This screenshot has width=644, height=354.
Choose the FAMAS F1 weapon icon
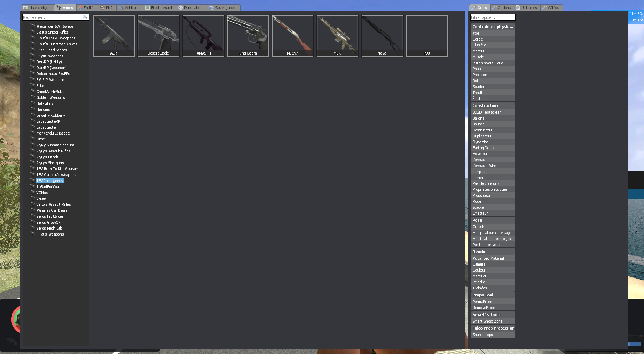[203, 36]
